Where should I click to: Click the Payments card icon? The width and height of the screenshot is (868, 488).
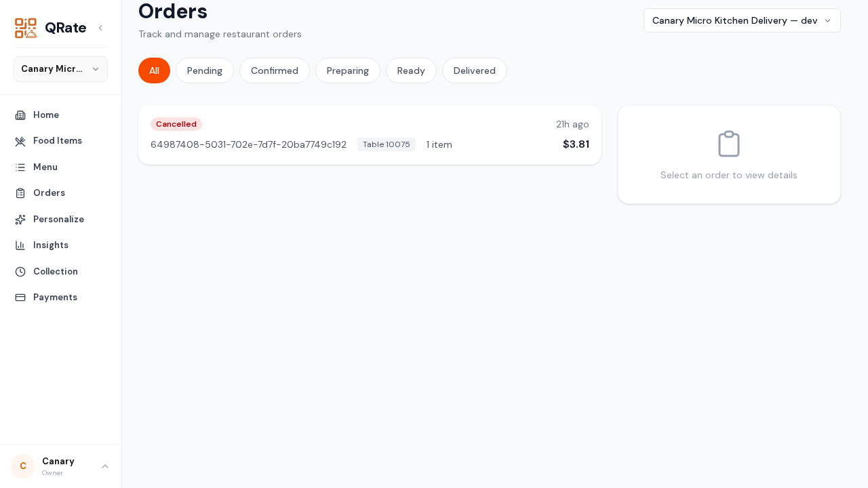tap(20, 298)
